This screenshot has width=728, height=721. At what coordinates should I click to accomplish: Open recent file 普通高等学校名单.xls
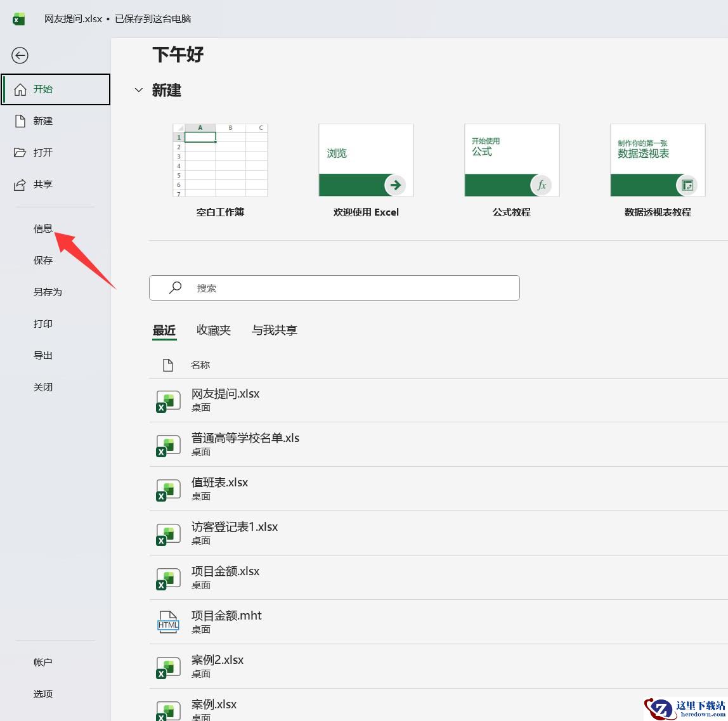pos(439,445)
